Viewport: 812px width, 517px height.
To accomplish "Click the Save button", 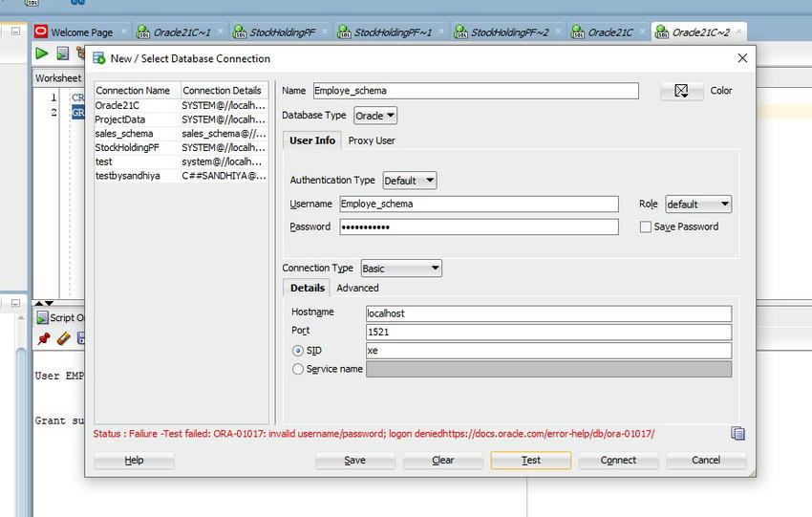I will [354, 460].
